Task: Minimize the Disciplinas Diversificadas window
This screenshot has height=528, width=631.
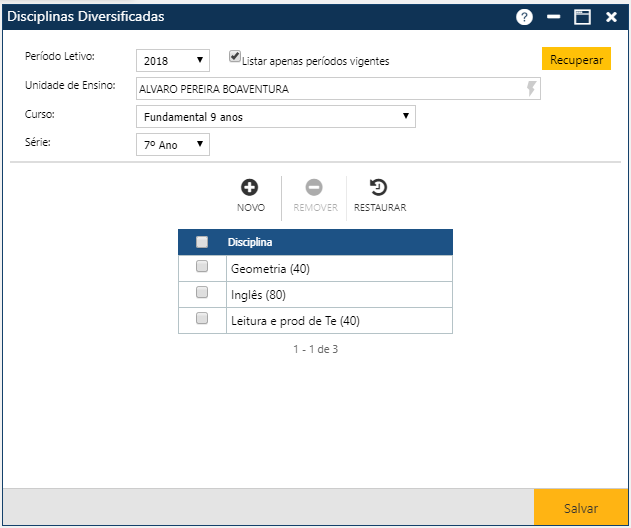Action: 553,17
